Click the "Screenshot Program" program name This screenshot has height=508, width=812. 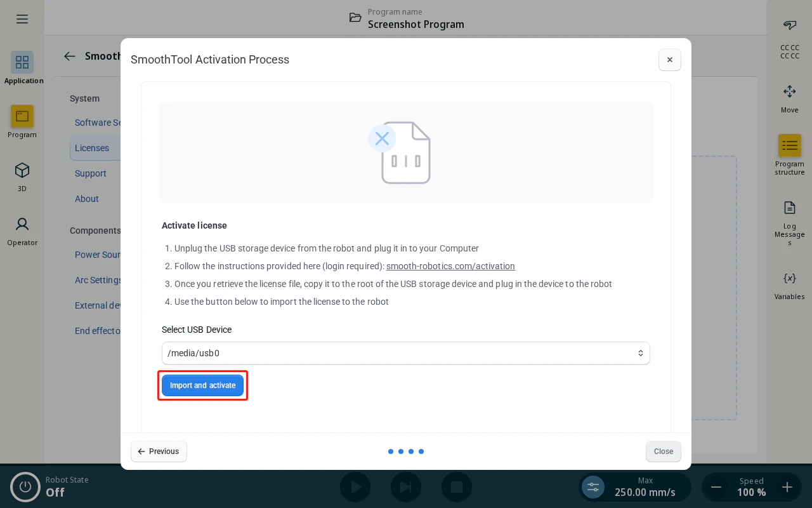click(416, 24)
